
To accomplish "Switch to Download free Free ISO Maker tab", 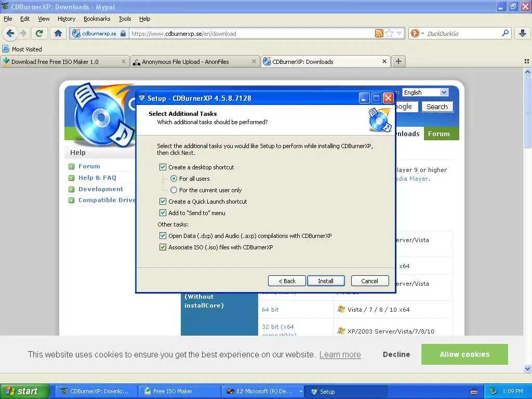I will pyautogui.click(x=65, y=61).
